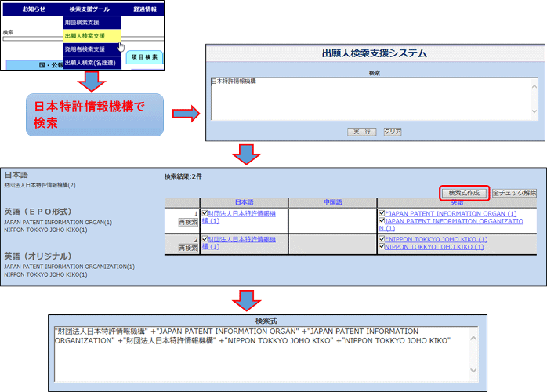Sort by the 日本語 column header link
The width and height of the screenshot is (547, 392).
(244, 202)
